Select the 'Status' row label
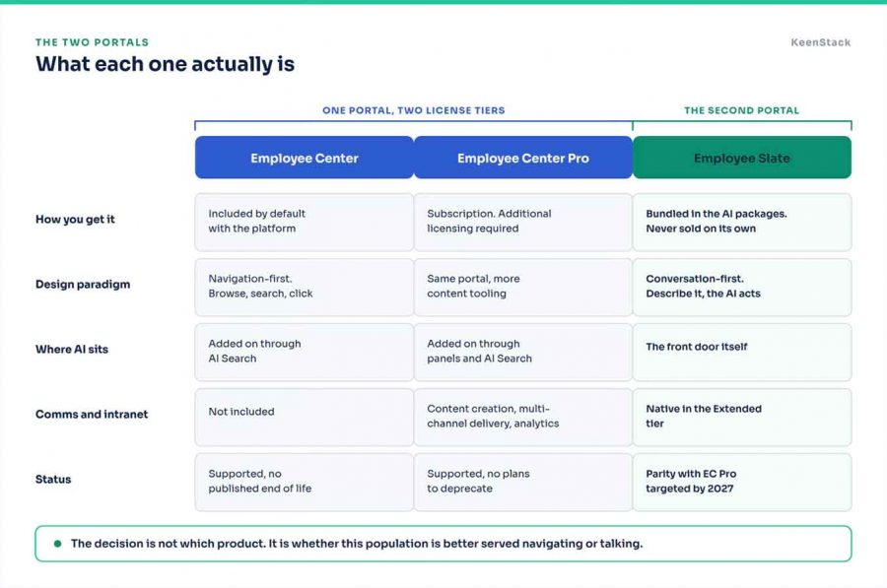The width and height of the screenshot is (887, 588). pyautogui.click(x=53, y=480)
